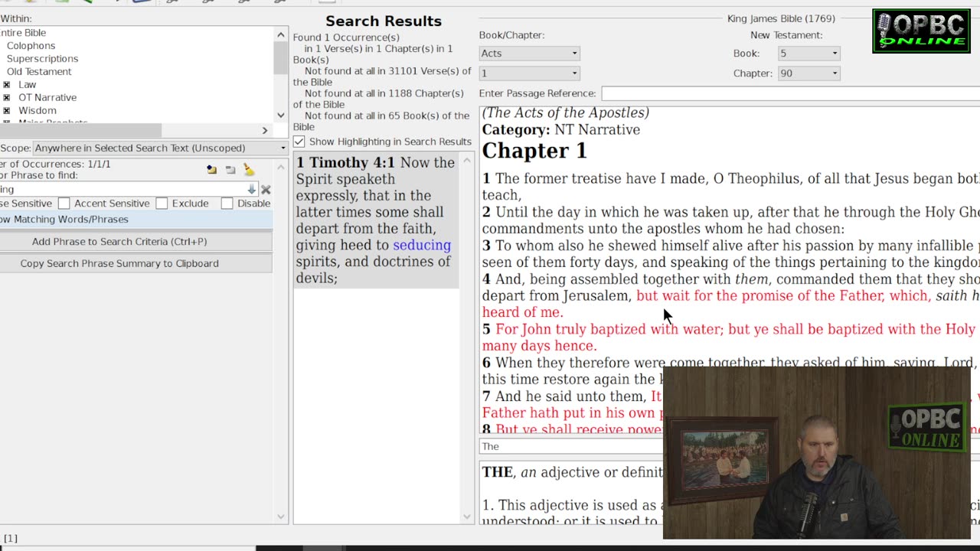Enable the Accent Sensitive checkbox
The width and height of the screenshot is (980, 551).
coord(64,203)
